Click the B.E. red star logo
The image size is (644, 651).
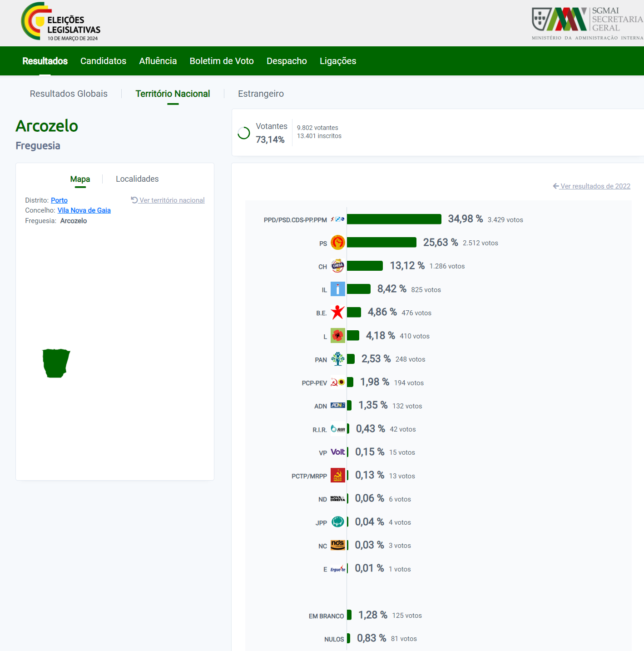[x=337, y=313]
